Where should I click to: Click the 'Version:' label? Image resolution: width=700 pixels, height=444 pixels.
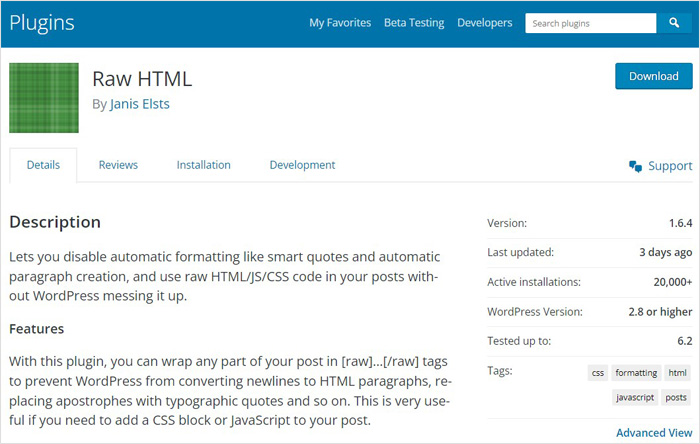click(x=507, y=223)
